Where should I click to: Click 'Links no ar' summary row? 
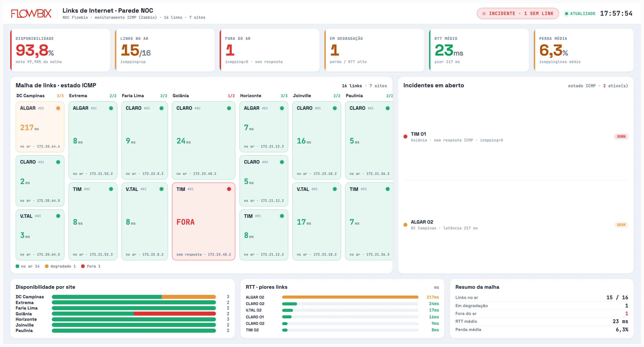[x=542, y=298]
